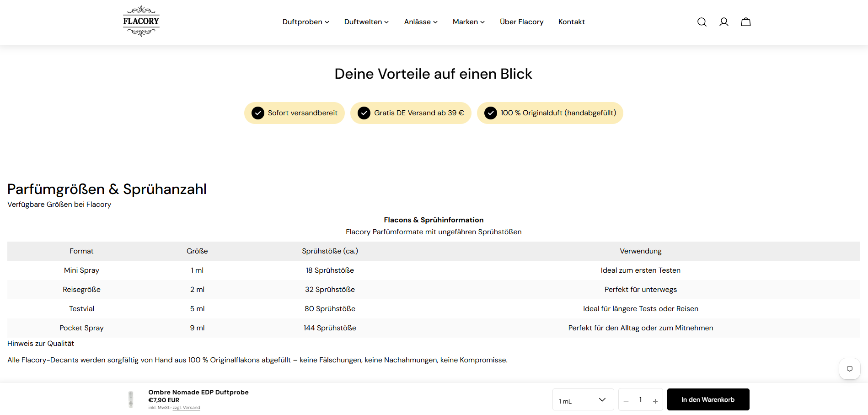Expand the Duftproben menu
Image resolution: width=868 pixels, height=415 pixels.
[x=305, y=22]
